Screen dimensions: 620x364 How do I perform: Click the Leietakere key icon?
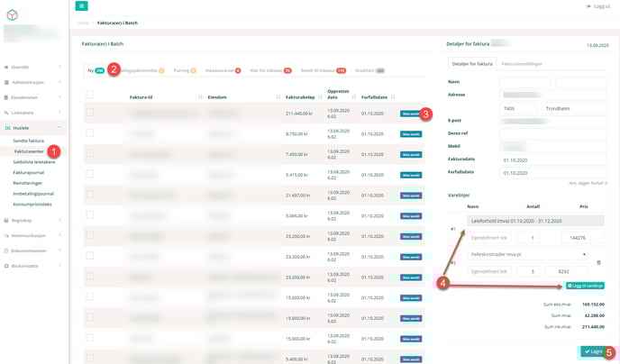(x=6, y=113)
